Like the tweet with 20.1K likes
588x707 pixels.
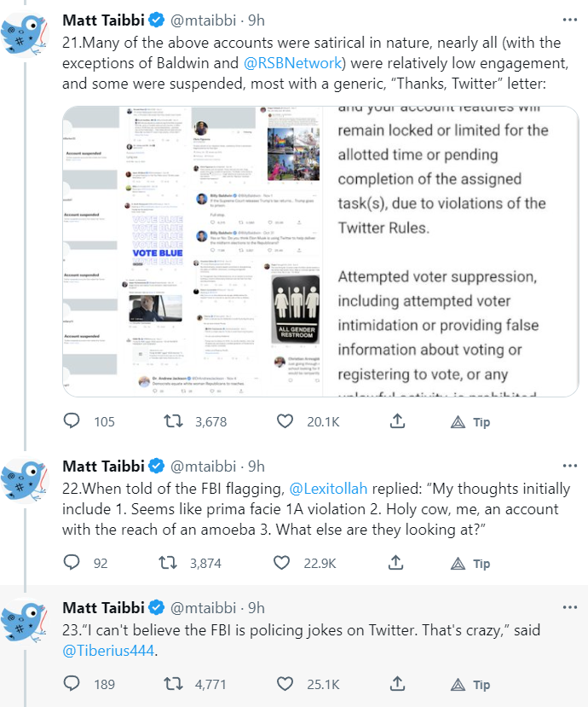285,421
